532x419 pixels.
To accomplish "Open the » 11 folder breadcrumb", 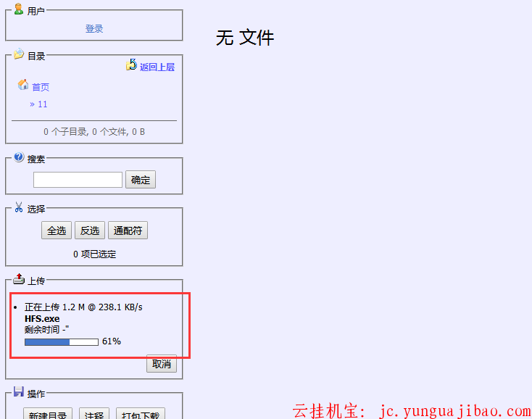I will pos(38,104).
